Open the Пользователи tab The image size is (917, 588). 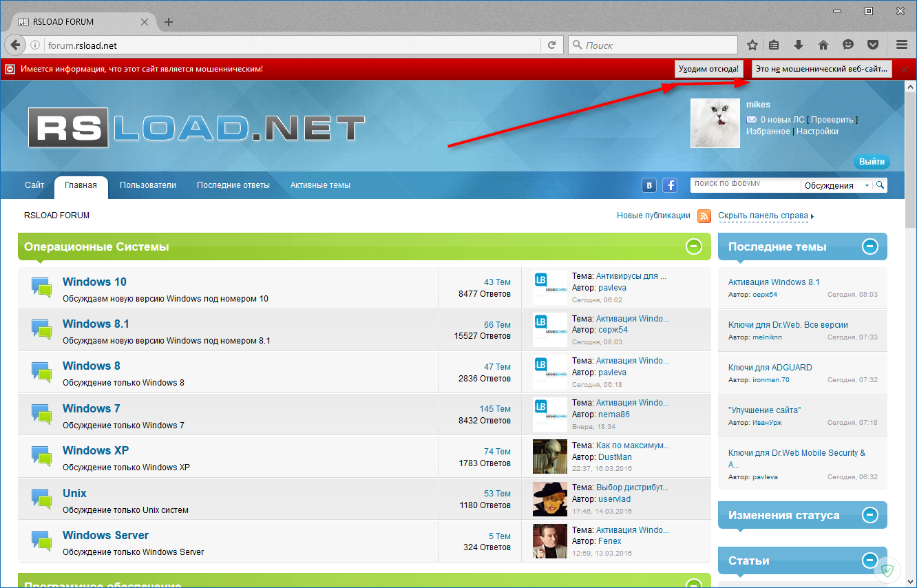click(148, 185)
